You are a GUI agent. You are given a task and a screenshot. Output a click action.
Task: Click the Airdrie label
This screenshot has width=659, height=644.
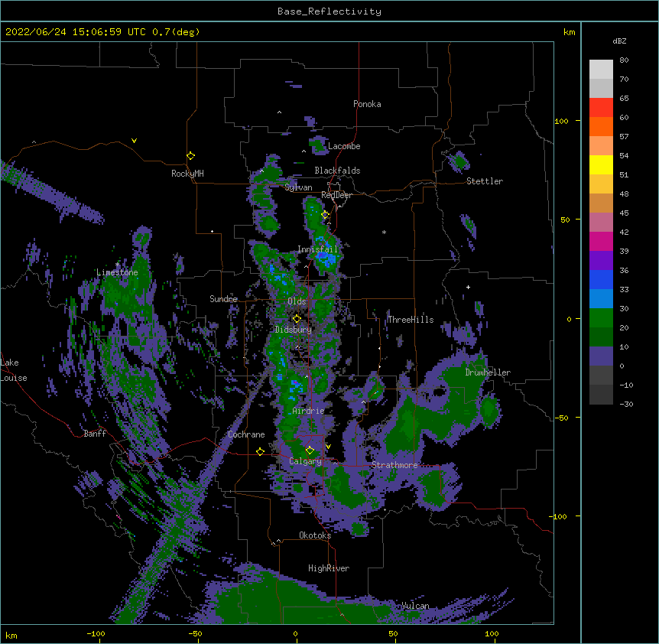pyautogui.click(x=309, y=411)
